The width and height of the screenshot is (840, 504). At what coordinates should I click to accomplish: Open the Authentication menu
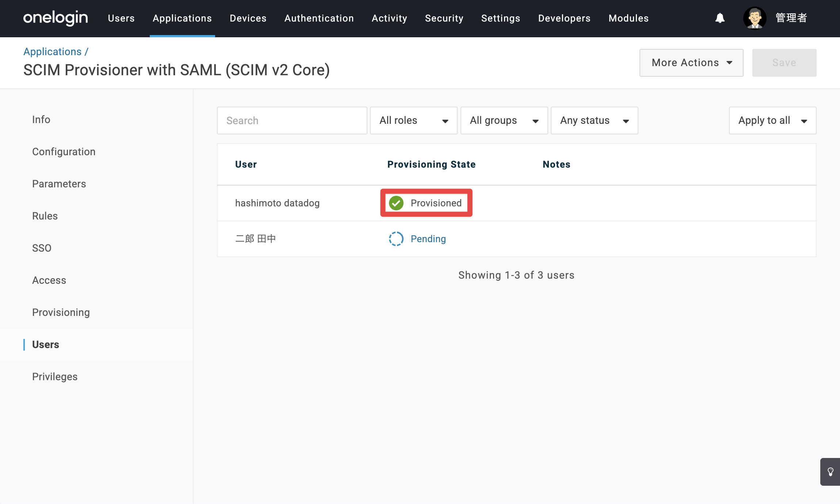[x=319, y=18]
